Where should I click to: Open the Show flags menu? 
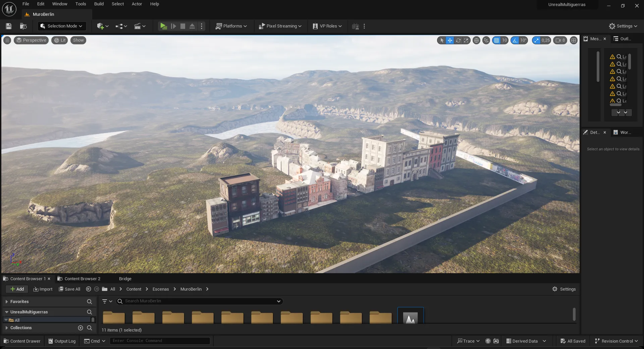pyautogui.click(x=78, y=40)
